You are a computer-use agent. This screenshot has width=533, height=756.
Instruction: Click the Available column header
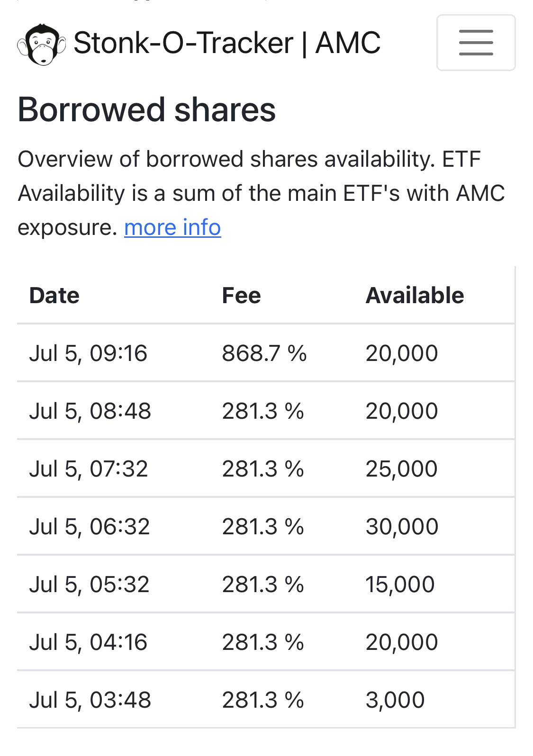[x=415, y=296]
